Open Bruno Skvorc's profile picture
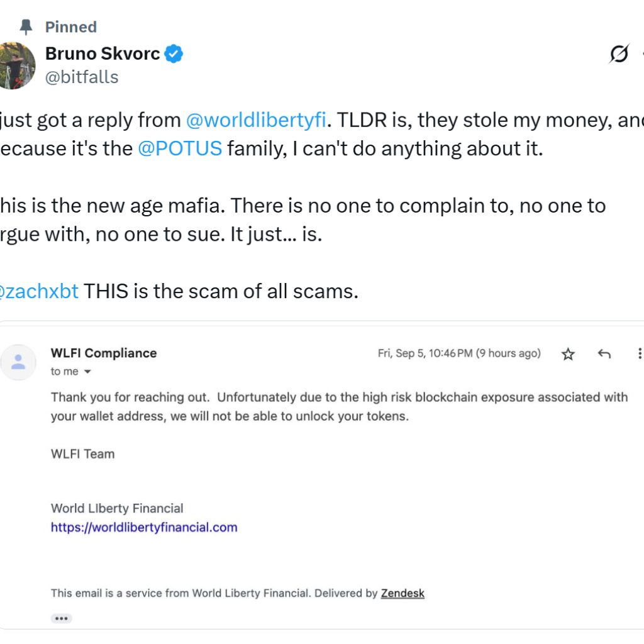Image resolution: width=644 pixels, height=644 pixels. [18, 65]
